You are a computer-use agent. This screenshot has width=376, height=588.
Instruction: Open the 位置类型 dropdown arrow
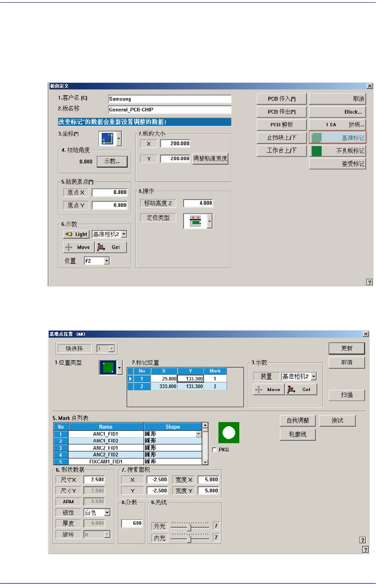pyautogui.click(x=120, y=367)
